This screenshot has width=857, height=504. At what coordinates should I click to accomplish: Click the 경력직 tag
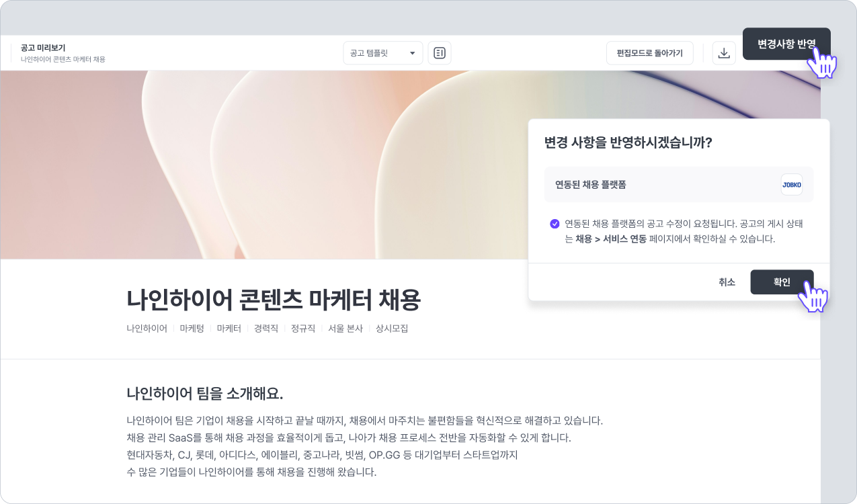[266, 329]
